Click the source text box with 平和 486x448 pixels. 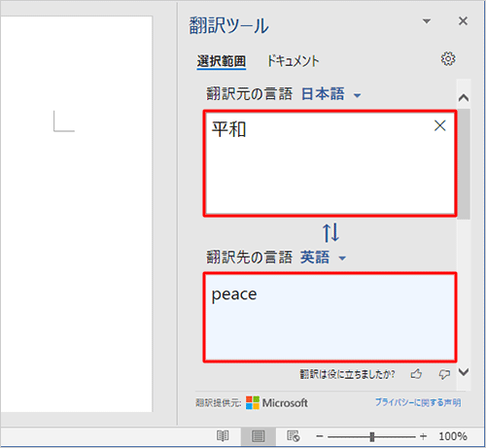[x=330, y=163]
